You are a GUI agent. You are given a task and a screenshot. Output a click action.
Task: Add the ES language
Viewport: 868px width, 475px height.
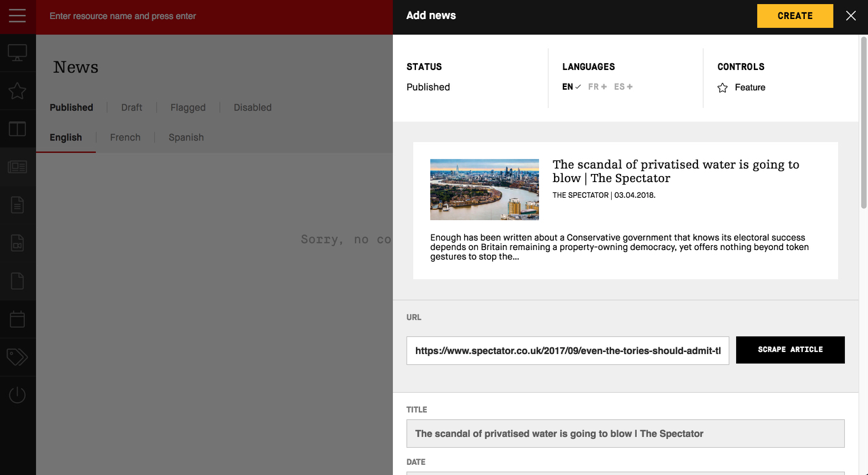623,87
